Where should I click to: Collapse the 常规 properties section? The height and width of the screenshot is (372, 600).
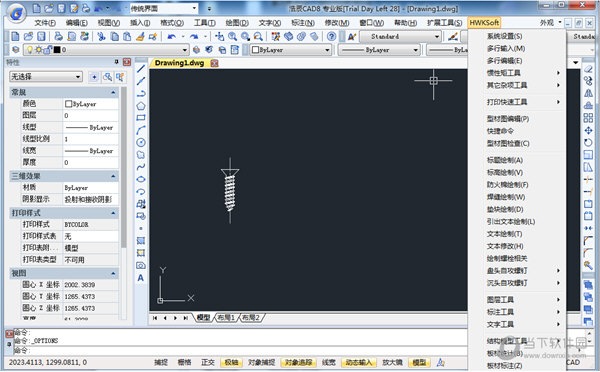click(113, 92)
